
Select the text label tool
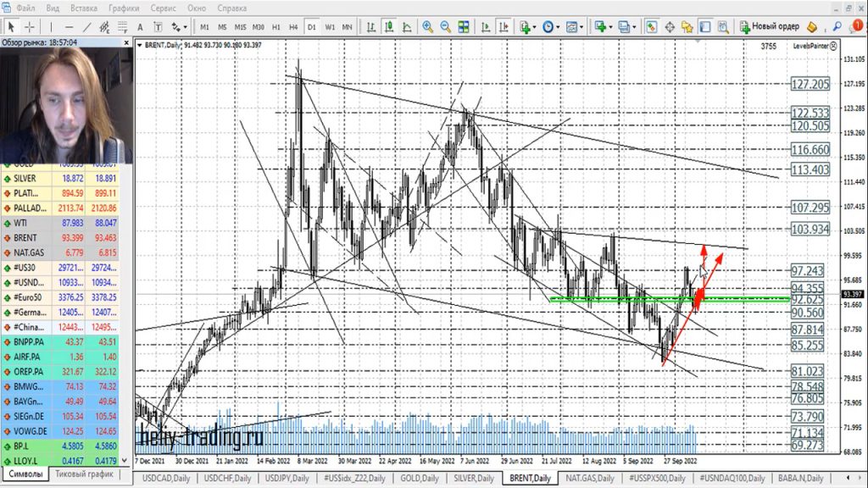tap(140, 26)
